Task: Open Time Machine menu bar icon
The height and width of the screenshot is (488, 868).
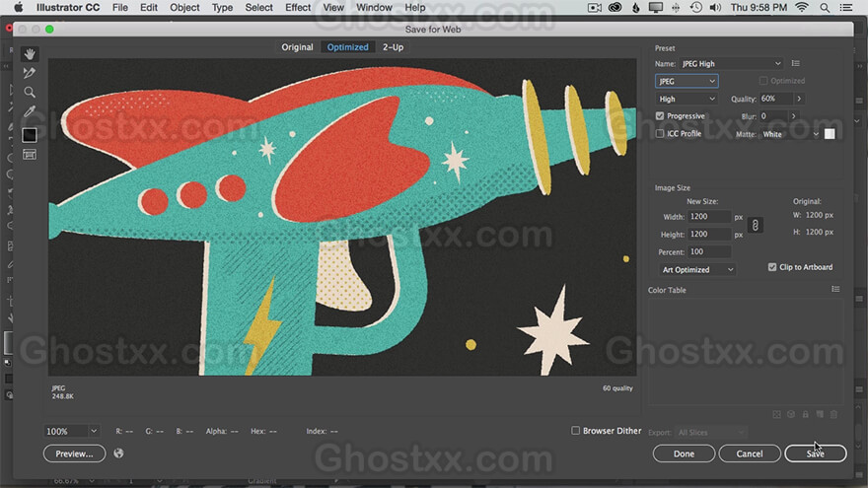Action: 695,7
